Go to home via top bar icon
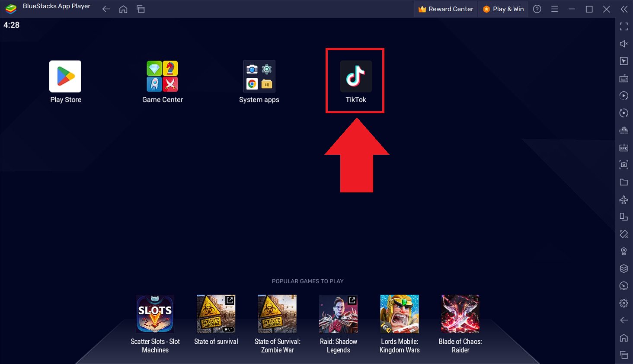This screenshot has height=364, width=633. tap(123, 9)
